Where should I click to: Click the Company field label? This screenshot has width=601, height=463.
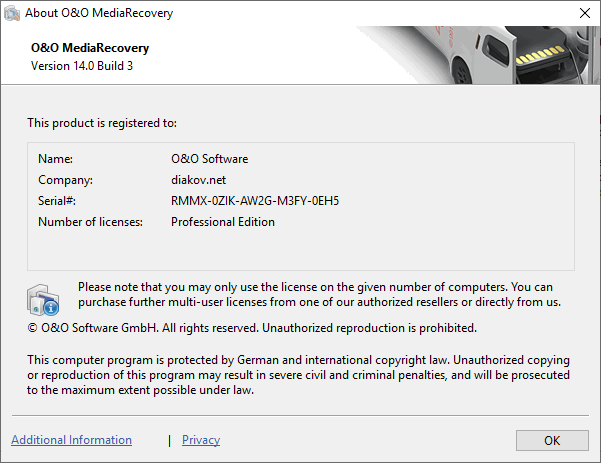click(x=65, y=180)
